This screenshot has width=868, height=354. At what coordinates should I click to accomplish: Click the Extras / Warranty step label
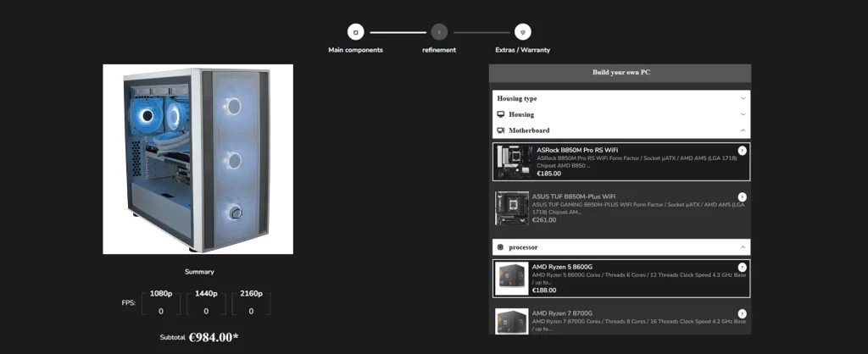(x=522, y=50)
